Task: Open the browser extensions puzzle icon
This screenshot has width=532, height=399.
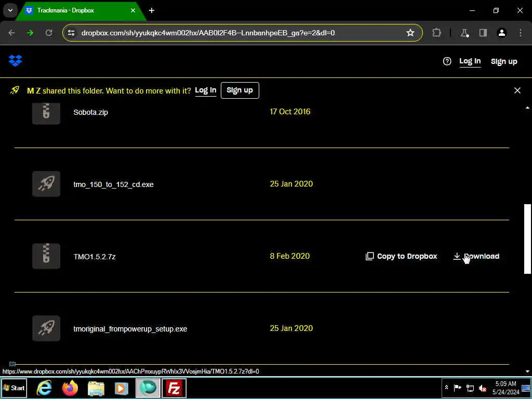Action: tap(436, 33)
